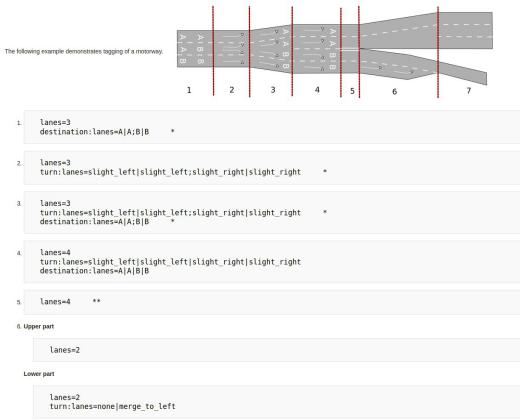This screenshot has height=420, width=520.
Task: Click section number 6 under the diagram
Action: click(x=394, y=91)
